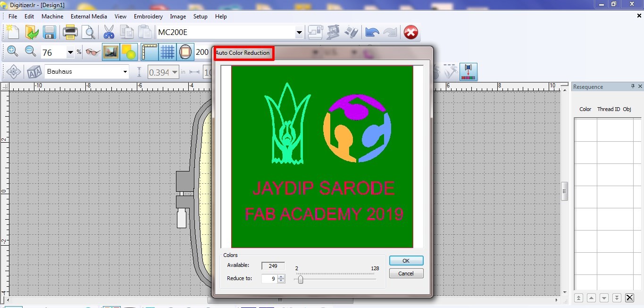The height and width of the screenshot is (308, 644).
Task: Create a new design with New icon
Action: tap(13, 32)
